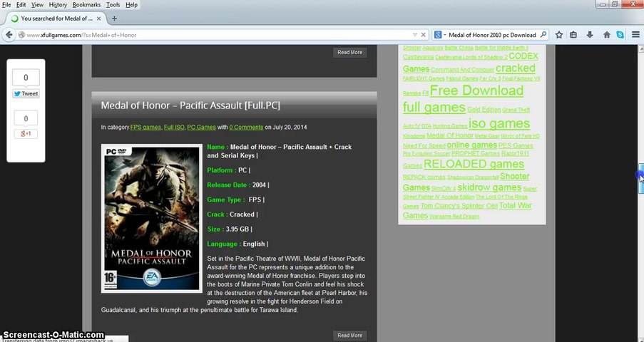
Task: Open URL history dropdown arrow
Action: click(415, 35)
